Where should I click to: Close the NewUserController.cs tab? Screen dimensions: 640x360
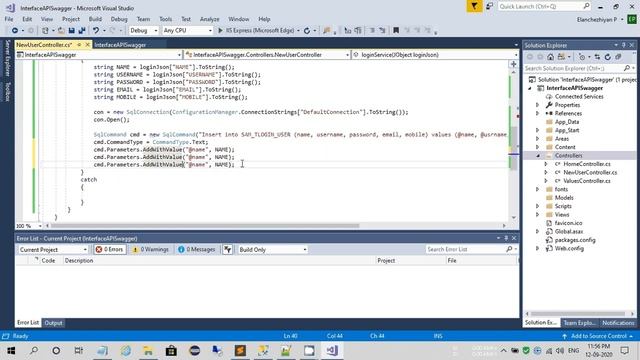87,44
